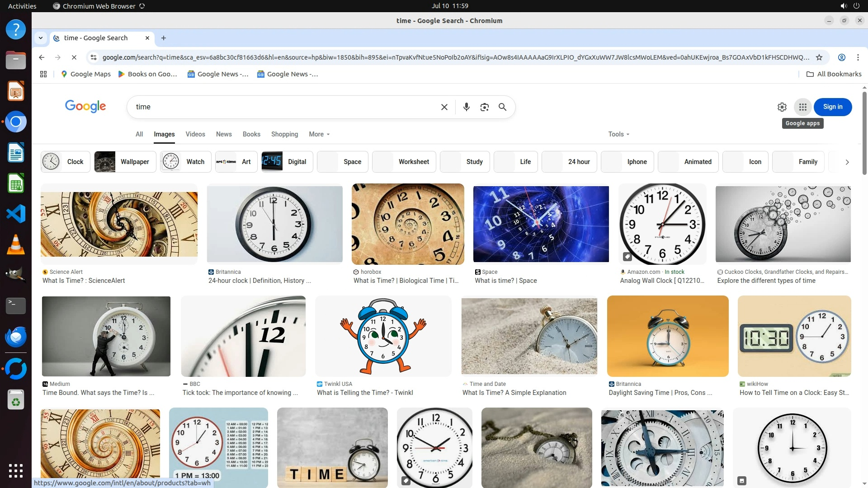Viewport: 868px width, 488px height.
Task: Launch Visual Studio Code from dock
Action: (16, 214)
